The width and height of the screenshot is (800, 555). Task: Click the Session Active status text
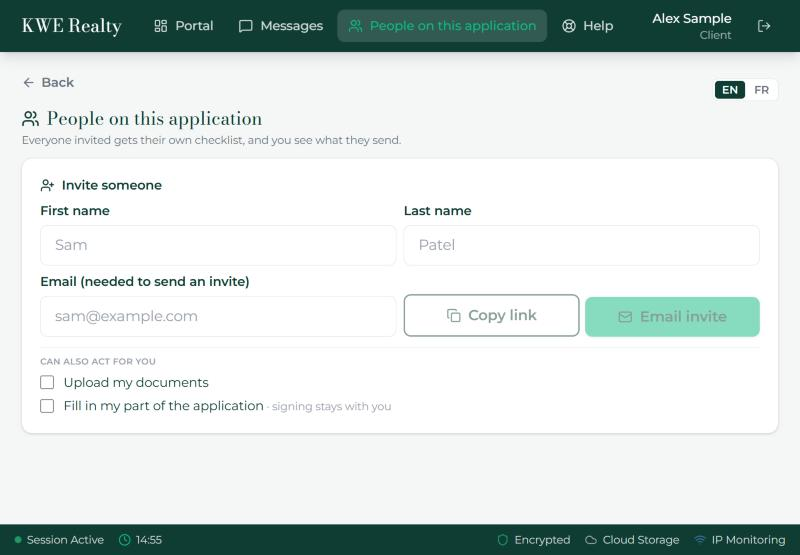tap(65, 540)
